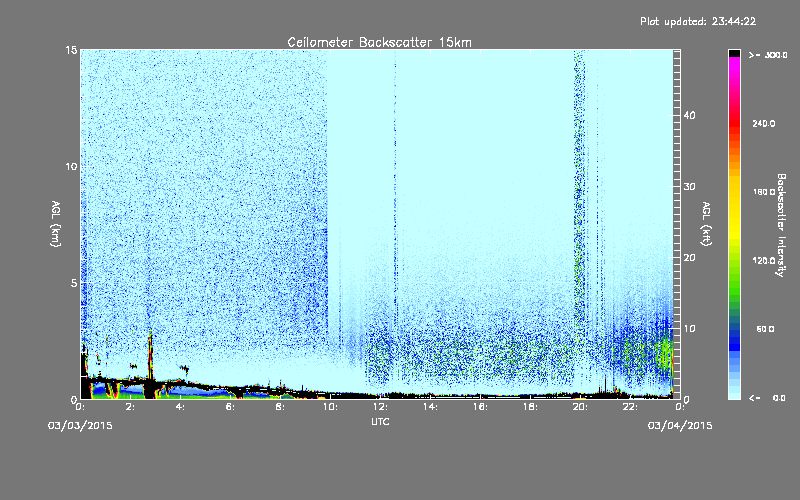
Task: Select the "AGL (kft)" axis label
Action: [x=706, y=223]
